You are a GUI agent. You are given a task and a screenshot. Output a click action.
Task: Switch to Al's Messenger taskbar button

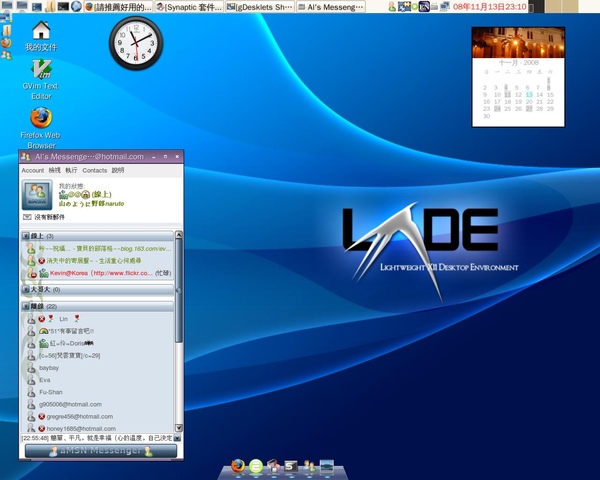pos(331,7)
